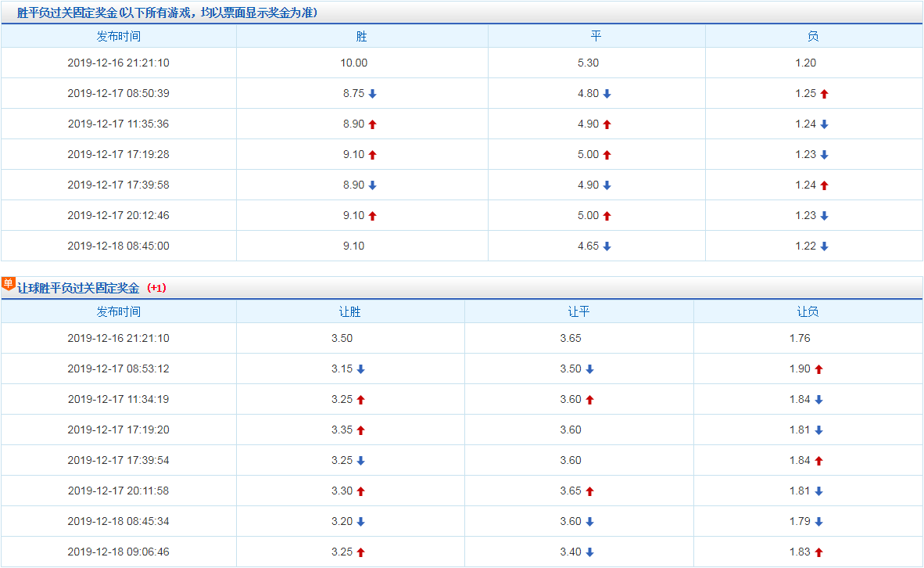Click the row dated 2019-12-16 21:21:10

click(x=120, y=63)
